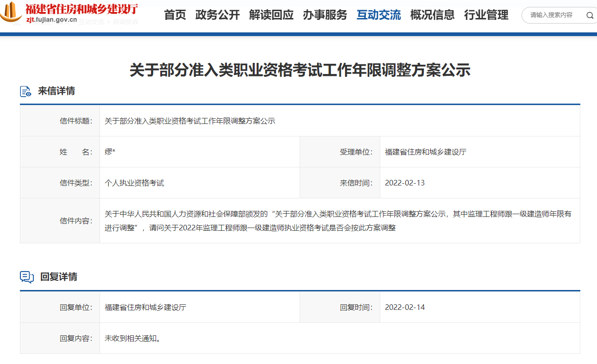This screenshot has width=597, height=364.
Task: Open the 首页 navigation item
Action: [x=175, y=15]
